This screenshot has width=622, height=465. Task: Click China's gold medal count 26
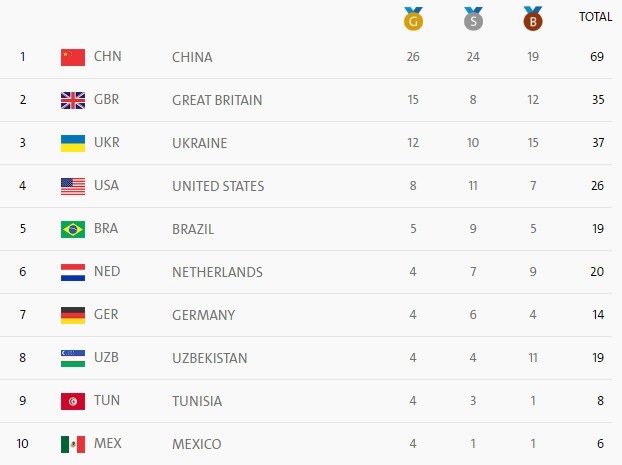pyautogui.click(x=413, y=57)
